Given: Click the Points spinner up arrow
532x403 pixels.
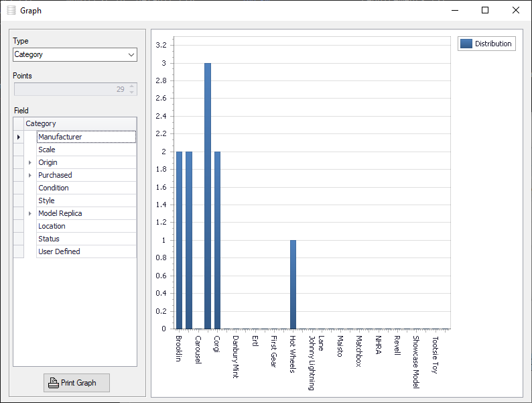Looking at the screenshot, I should [x=131, y=87].
